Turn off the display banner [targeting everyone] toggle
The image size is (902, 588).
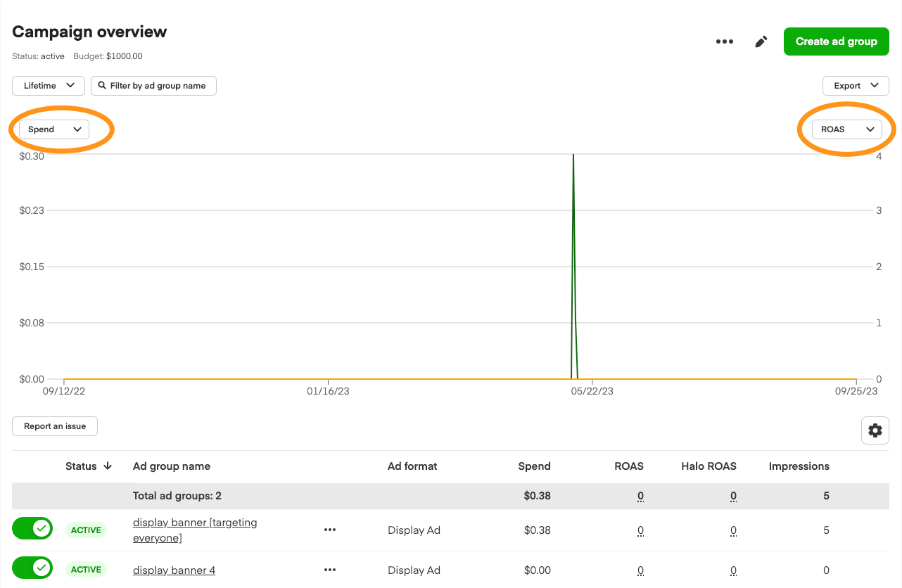point(32,529)
